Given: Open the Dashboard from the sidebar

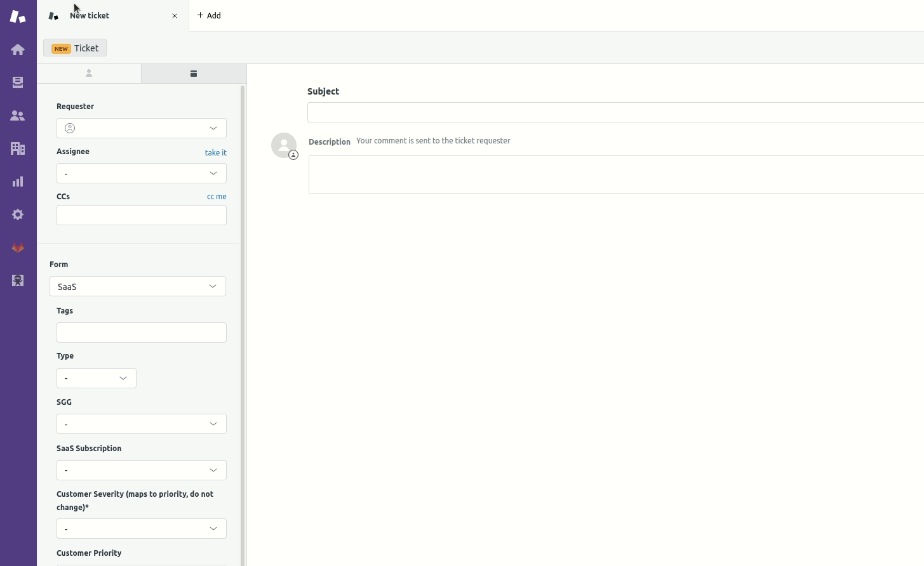Looking at the screenshot, I should pyautogui.click(x=18, y=49).
